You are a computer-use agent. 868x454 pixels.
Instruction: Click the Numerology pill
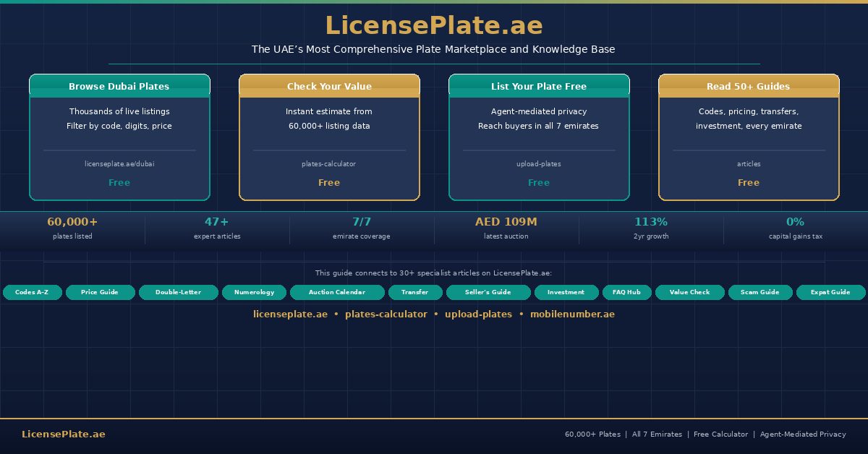254,292
